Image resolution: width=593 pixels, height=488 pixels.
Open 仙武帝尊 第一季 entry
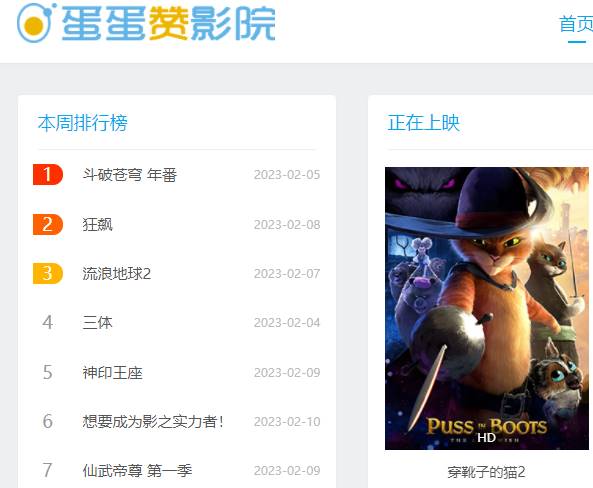[137, 471]
